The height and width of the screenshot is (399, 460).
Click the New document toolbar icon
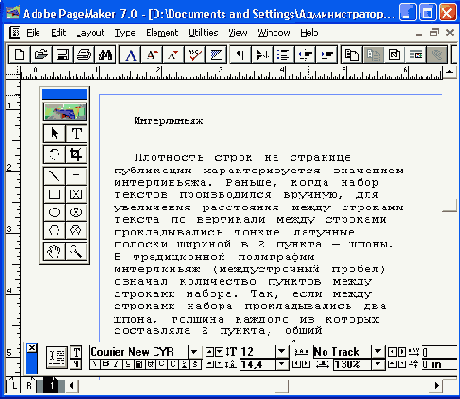19,54
